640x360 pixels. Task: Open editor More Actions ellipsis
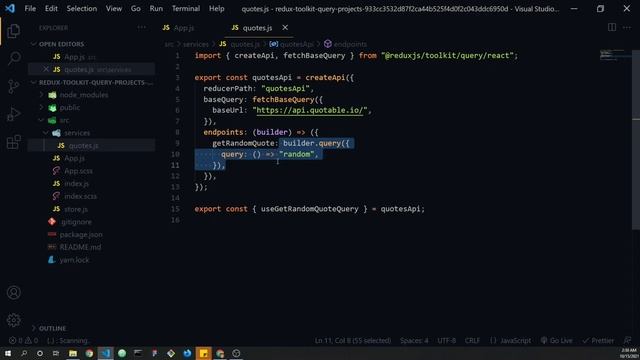[x=627, y=27]
